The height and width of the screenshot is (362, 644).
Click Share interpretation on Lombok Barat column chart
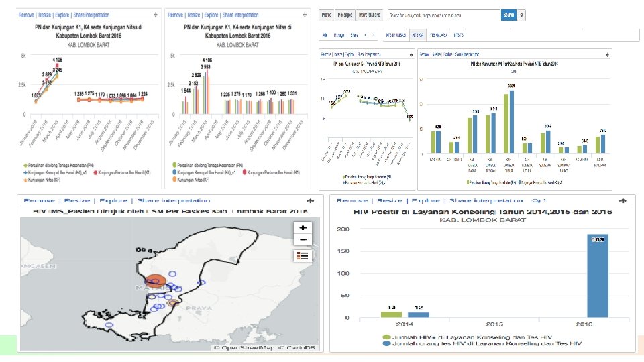240,15
